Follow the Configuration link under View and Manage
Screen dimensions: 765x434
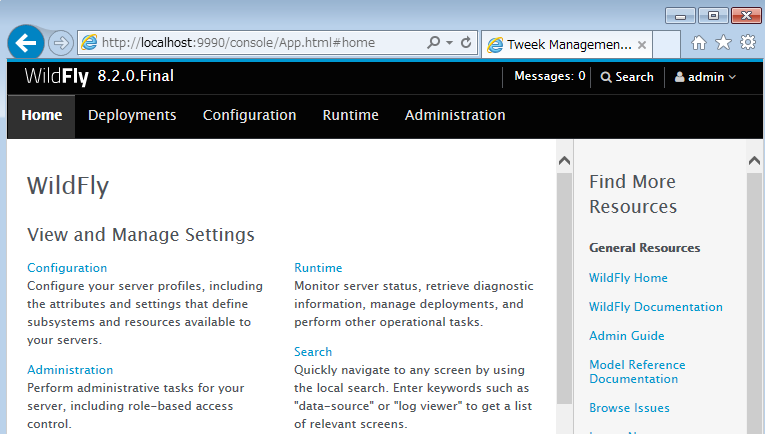click(67, 268)
